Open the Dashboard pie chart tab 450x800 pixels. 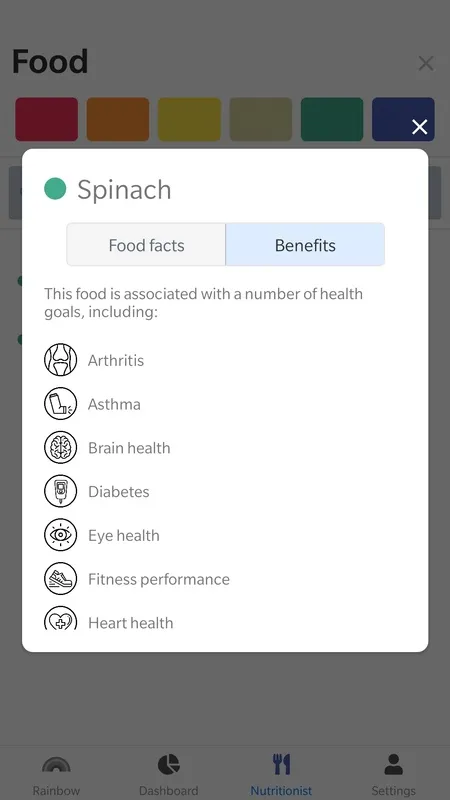pyautogui.click(x=168, y=776)
